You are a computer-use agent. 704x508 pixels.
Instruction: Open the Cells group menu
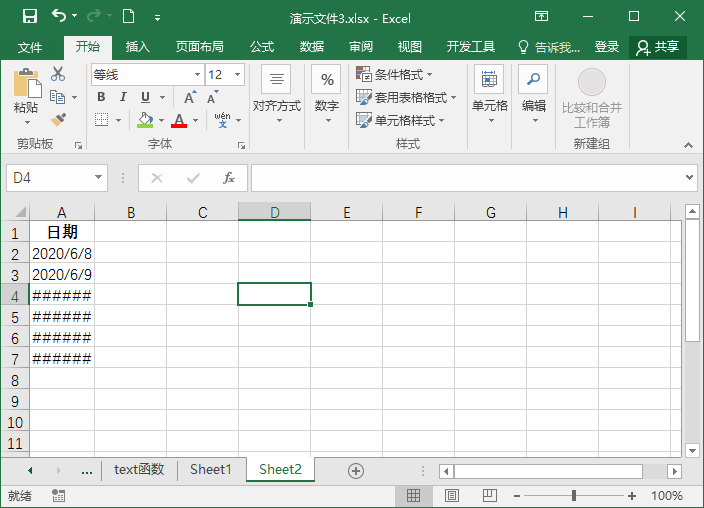[x=489, y=95]
